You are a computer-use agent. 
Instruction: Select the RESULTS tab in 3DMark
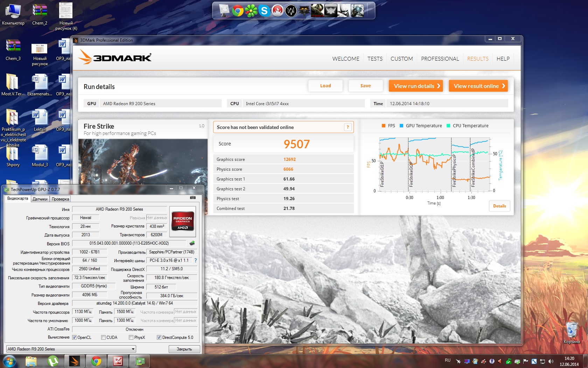[478, 59]
